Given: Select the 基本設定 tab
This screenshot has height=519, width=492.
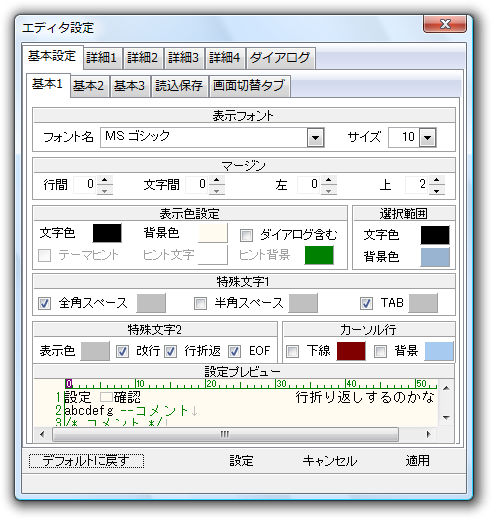Looking at the screenshot, I should [53, 56].
